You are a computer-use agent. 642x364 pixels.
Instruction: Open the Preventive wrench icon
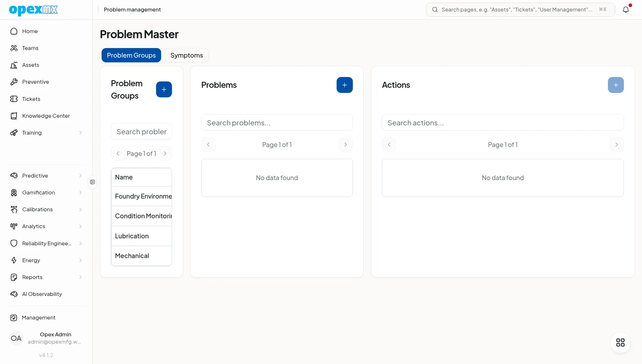pos(14,82)
